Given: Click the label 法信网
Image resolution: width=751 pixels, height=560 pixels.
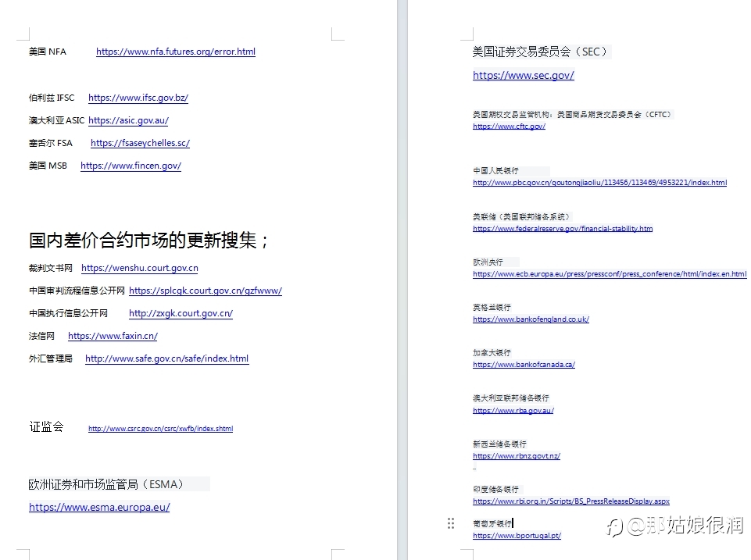Looking at the screenshot, I should [41, 336].
